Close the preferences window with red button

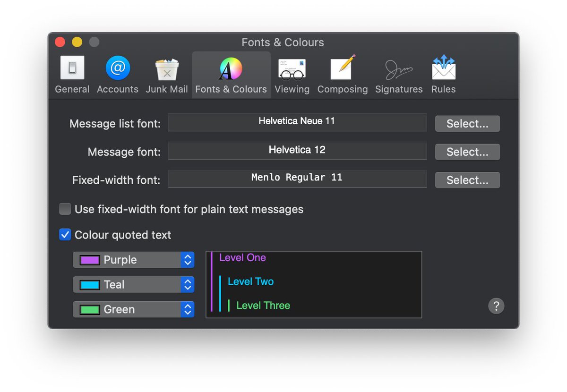pos(60,42)
